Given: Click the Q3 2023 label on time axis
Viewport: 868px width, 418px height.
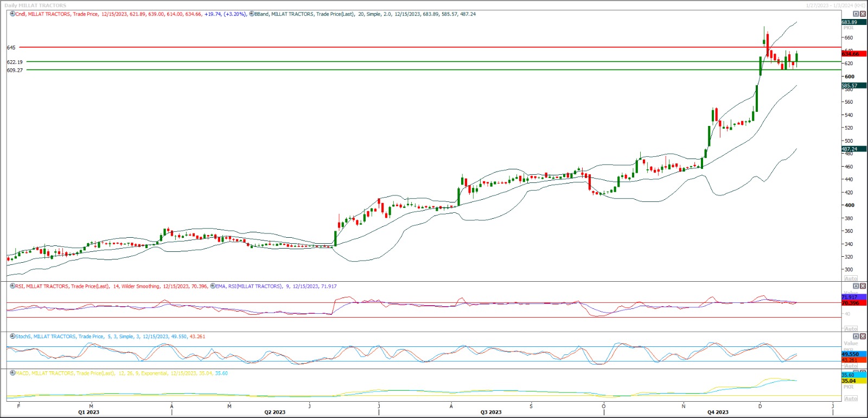Looking at the screenshot, I should pos(490,412).
